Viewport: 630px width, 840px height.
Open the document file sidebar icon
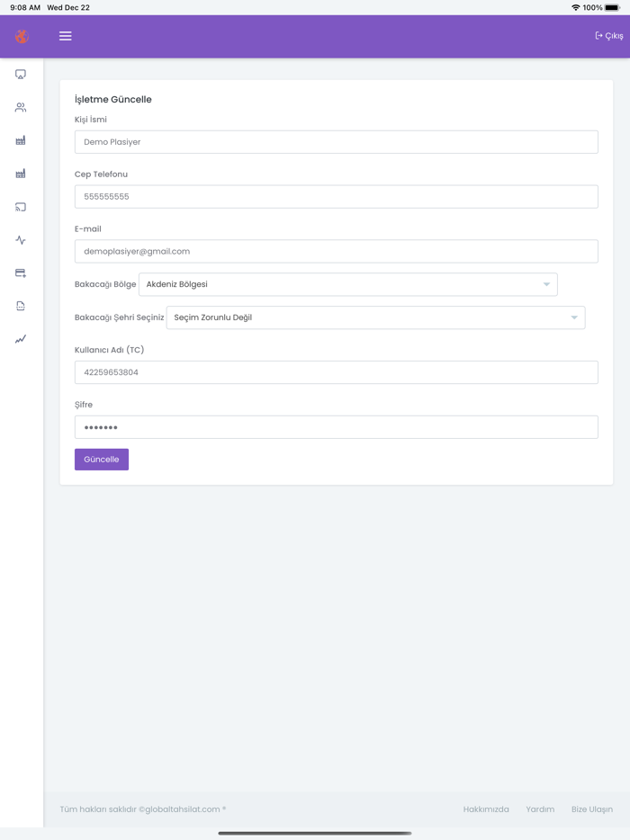click(x=21, y=307)
